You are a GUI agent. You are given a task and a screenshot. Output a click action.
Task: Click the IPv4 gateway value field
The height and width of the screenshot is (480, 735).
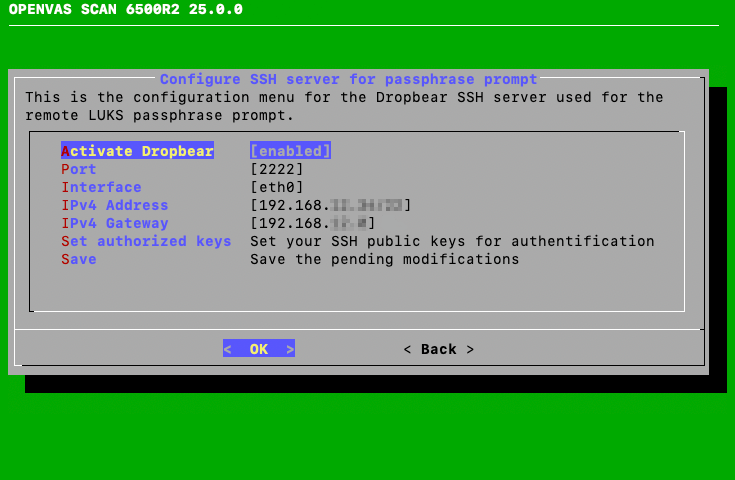tap(313, 223)
